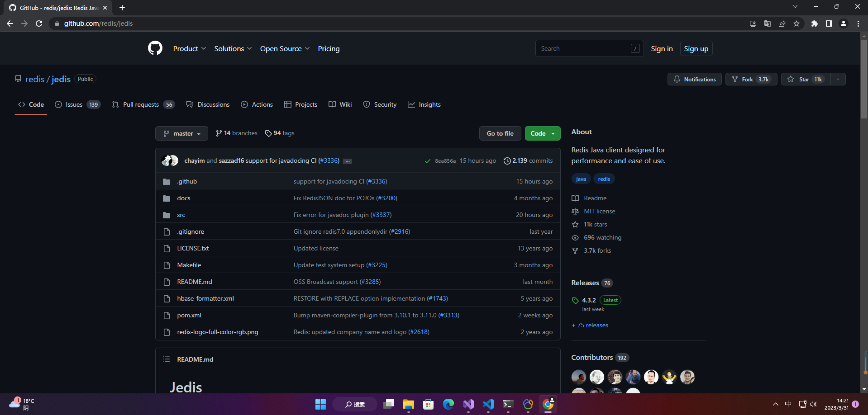
Task: Show hidden system tray icons
Action: coord(776,404)
